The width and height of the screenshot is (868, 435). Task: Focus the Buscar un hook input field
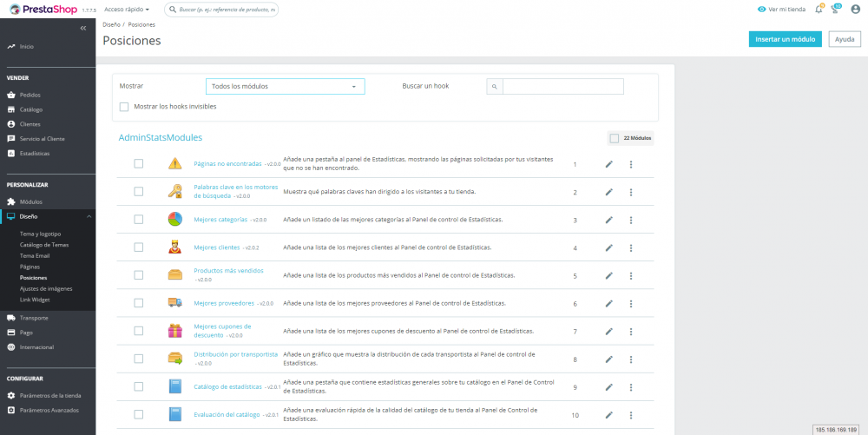click(563, 86)
